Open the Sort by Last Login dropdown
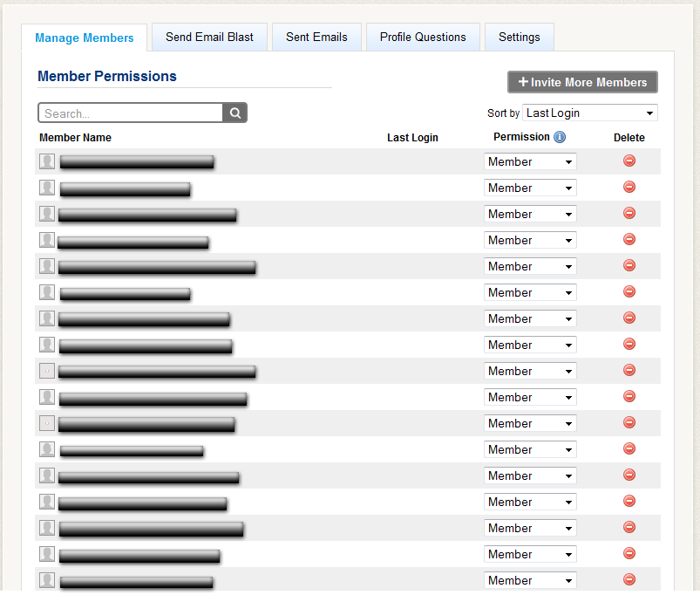This screenshot has width=700, height=595. click(590, 113)
